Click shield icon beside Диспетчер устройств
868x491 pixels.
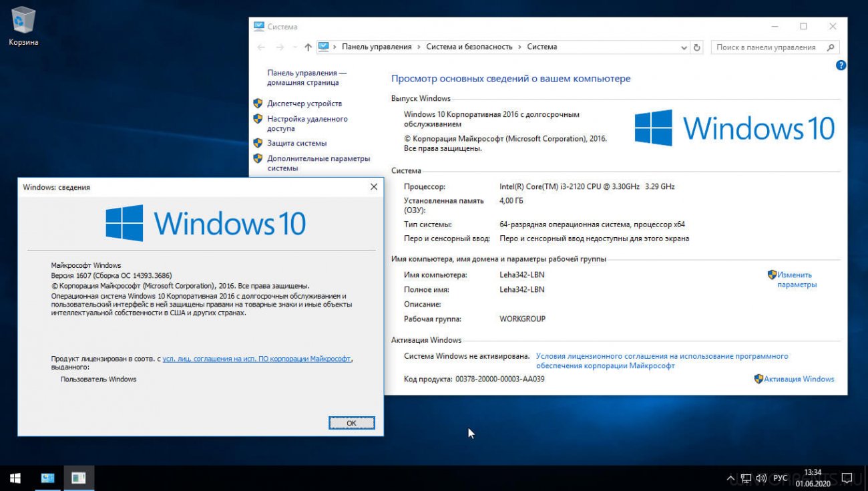click(258, 104)
